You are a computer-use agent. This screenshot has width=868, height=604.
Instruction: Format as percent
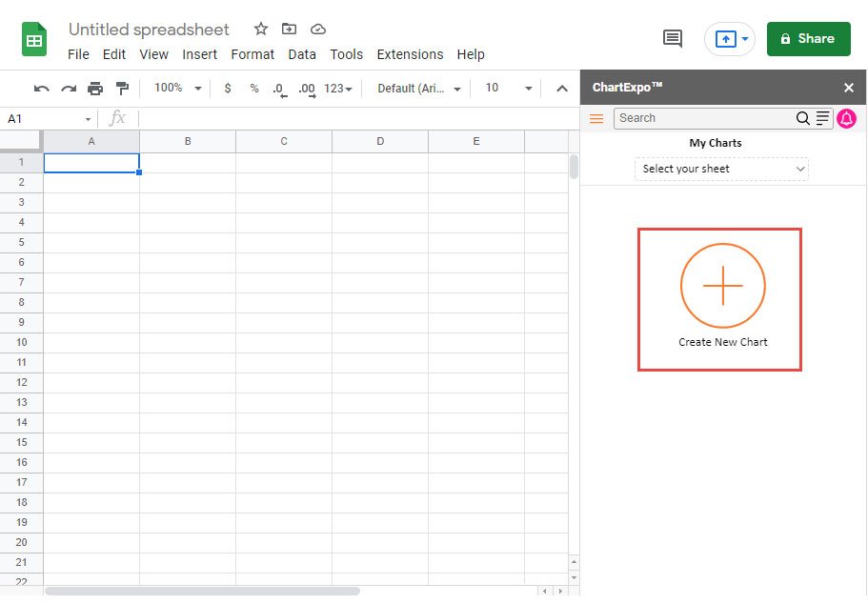[x=254, y=88]
